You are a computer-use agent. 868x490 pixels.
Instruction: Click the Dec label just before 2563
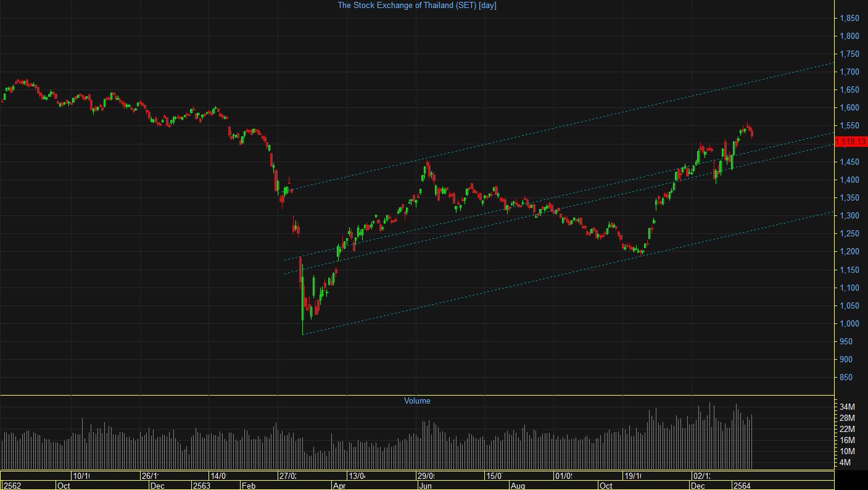pos(157,486)
